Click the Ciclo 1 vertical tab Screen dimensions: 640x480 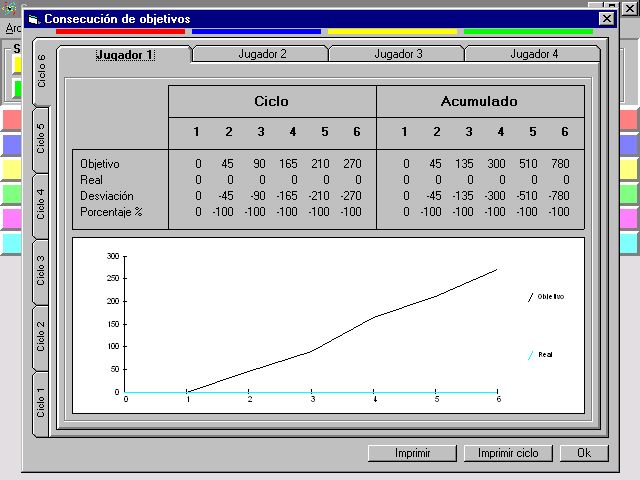[42, 401]
